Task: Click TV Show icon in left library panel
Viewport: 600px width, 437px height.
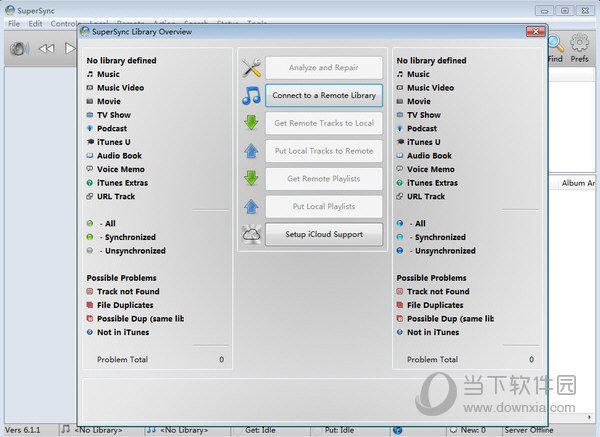Action: (90, 115)
